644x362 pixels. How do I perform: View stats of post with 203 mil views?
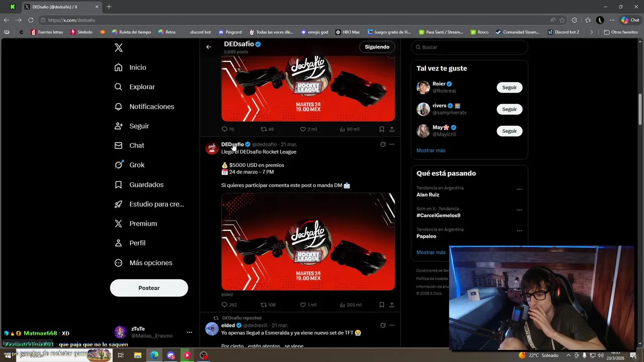point(342,305)
